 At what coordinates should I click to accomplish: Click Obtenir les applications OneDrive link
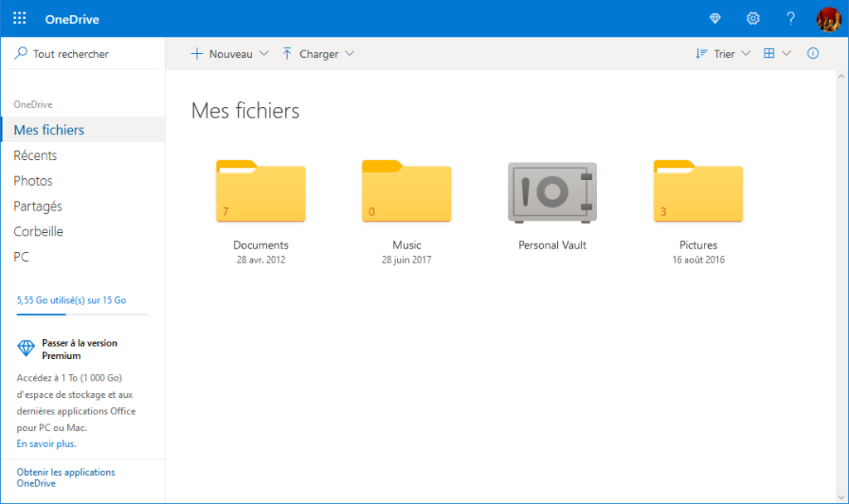click(65, 477)
